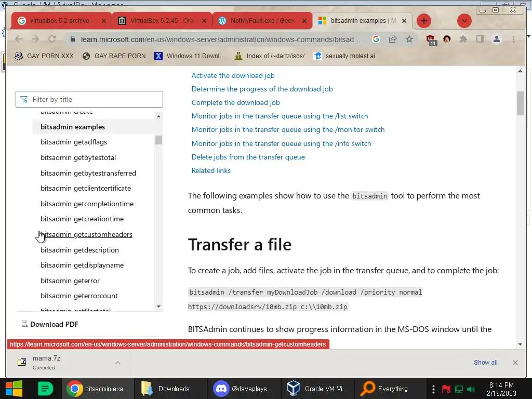Open bitsadmin getbytestransferred article

[x=88, y=173]
